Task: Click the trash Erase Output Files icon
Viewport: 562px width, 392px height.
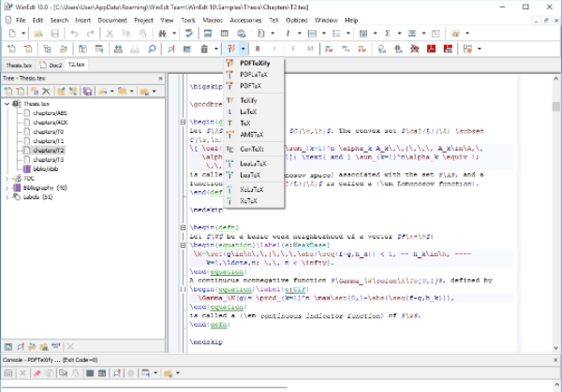Action: click(204, 49)
